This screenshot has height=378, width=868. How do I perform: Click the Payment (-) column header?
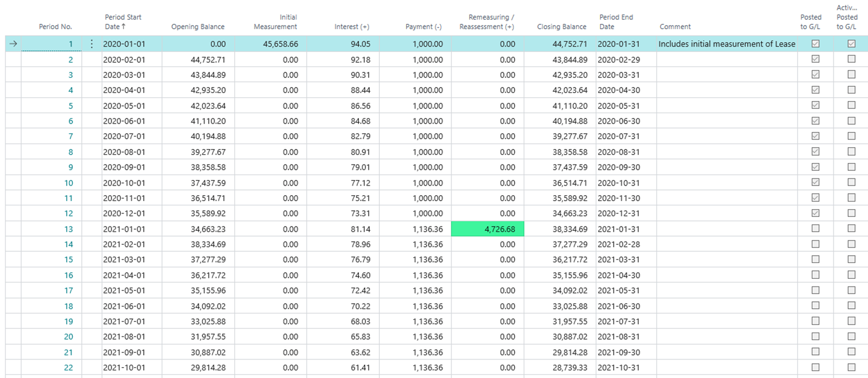[x=424, y=27]
